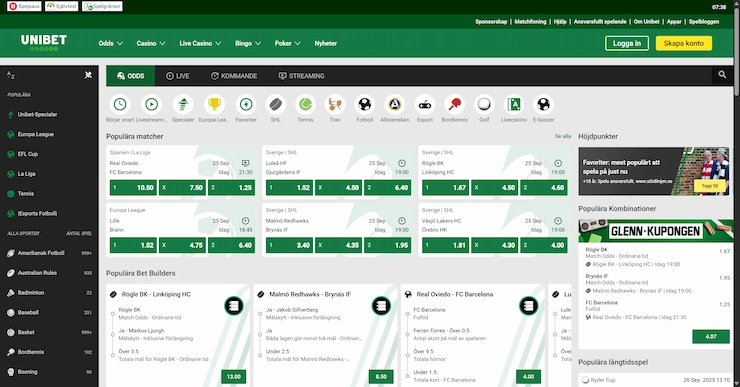The image size is (740, 387).
Task: Open the Favoriter highlights banner
Action: [654, 171]
